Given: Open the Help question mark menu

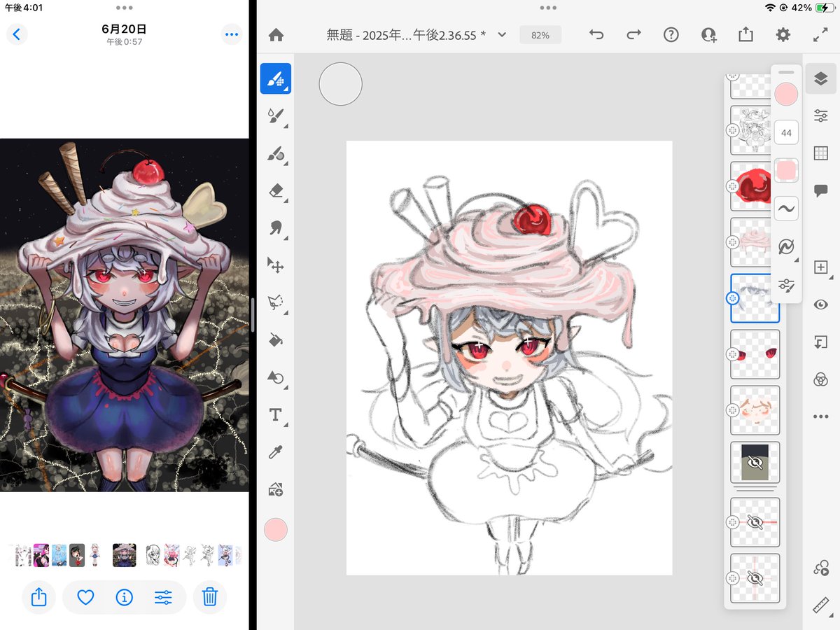Looking at the screenshot, I should point(671,35).
